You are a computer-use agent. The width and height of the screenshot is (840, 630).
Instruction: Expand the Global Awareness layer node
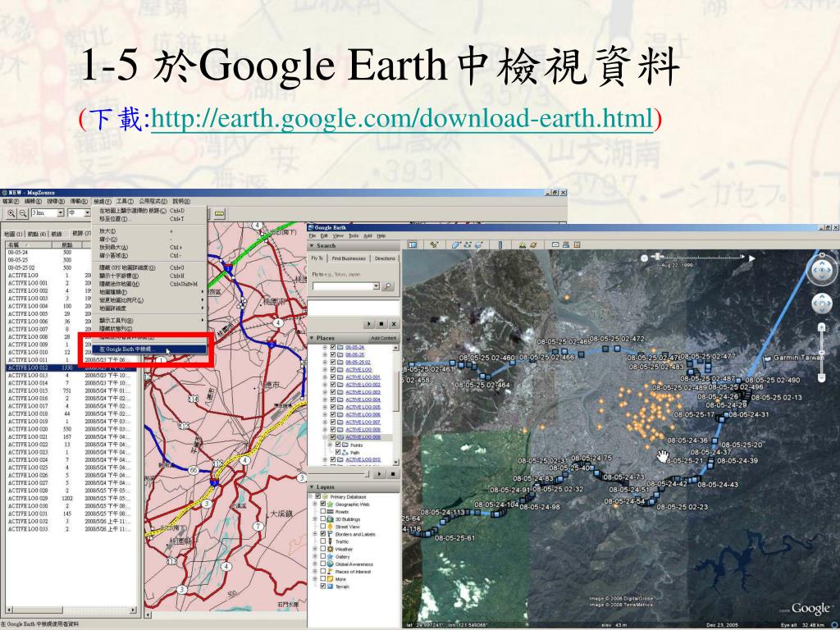coord(315,564)
